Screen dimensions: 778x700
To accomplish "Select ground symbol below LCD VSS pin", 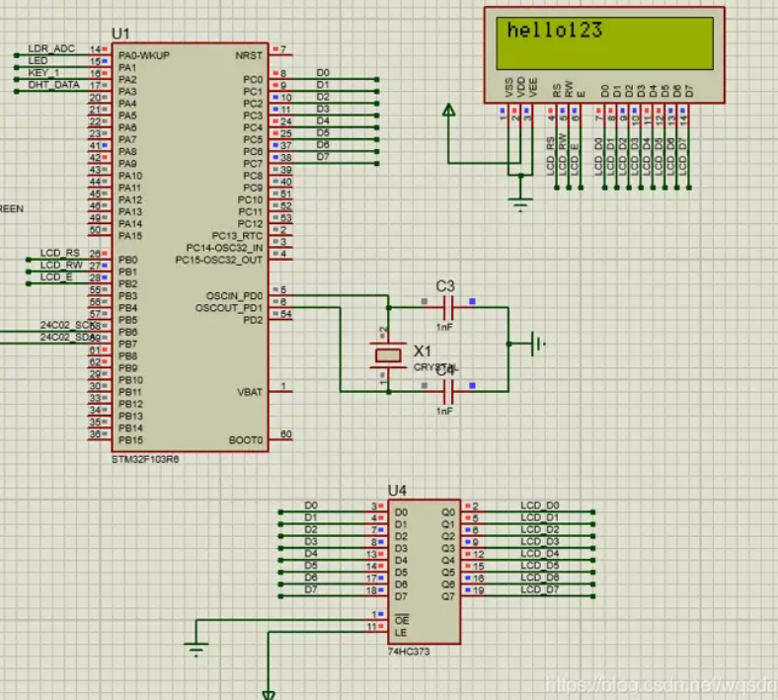I will (520, 205).
